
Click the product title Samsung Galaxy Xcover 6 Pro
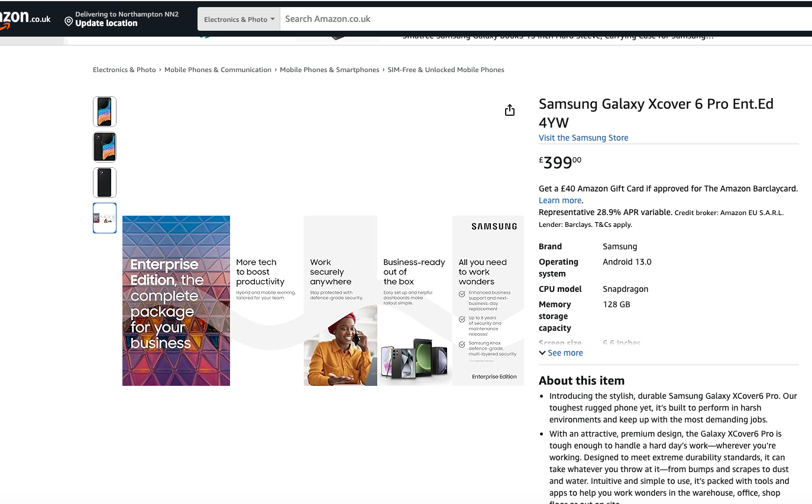(655, 113)
